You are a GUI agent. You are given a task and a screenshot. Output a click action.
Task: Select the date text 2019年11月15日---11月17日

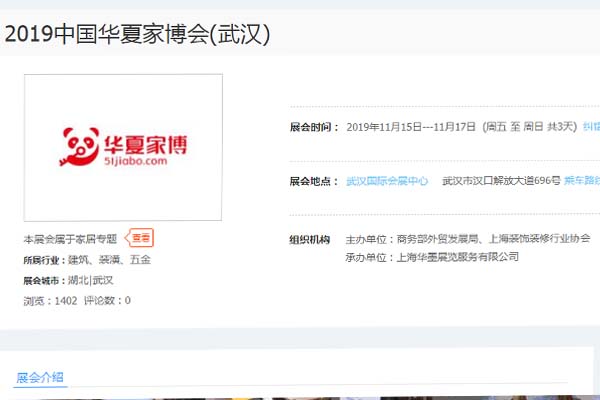click(411, 127)
